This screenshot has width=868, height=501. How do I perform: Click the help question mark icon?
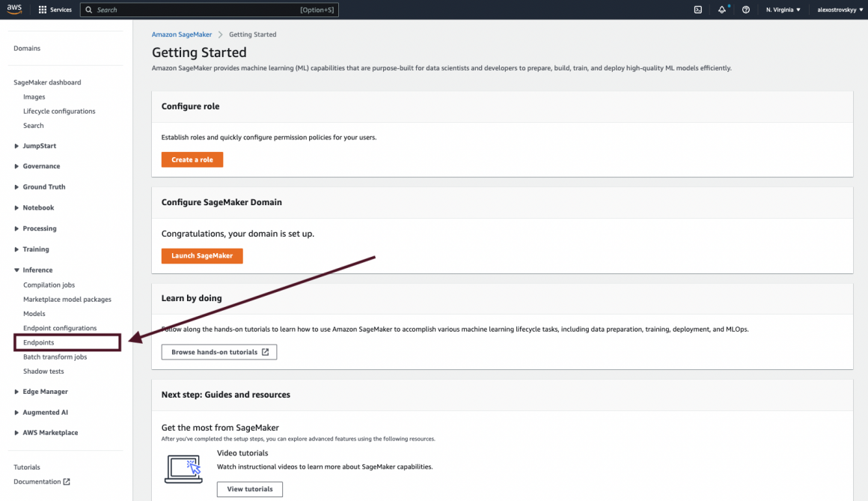pos(745,10)
